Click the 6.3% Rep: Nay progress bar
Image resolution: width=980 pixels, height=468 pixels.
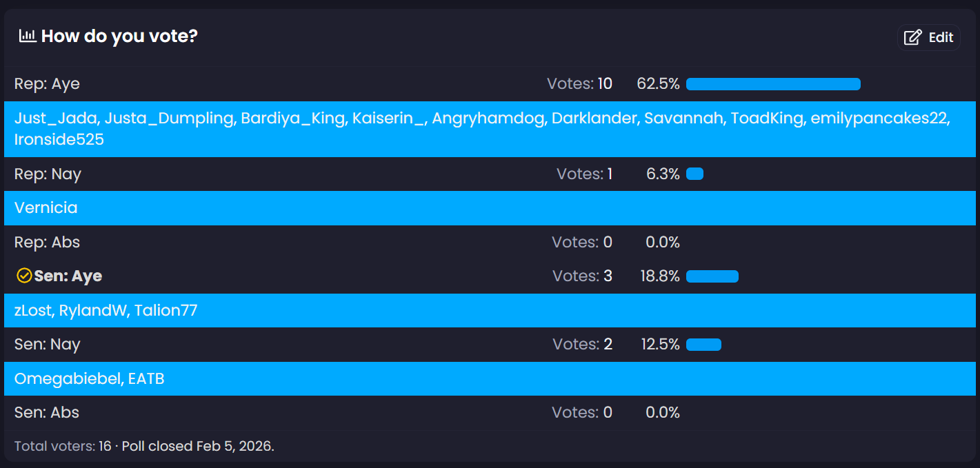coord(694,174)
